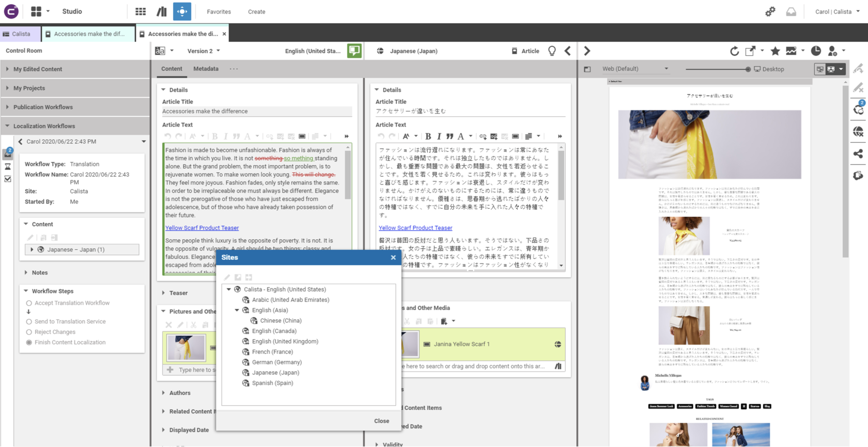868x447 pixels.
Task: Open the Carol | Calista user menu
Action: (837, 11)
